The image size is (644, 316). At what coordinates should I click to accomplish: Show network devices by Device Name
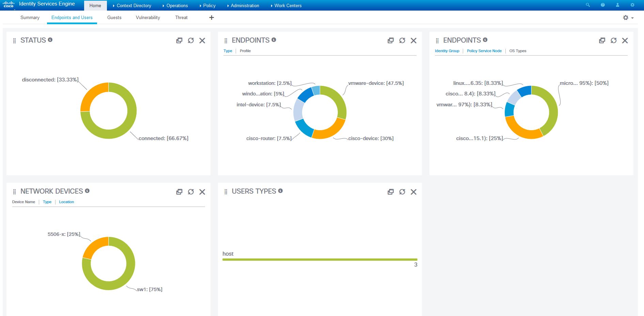[x=23, y=202]
